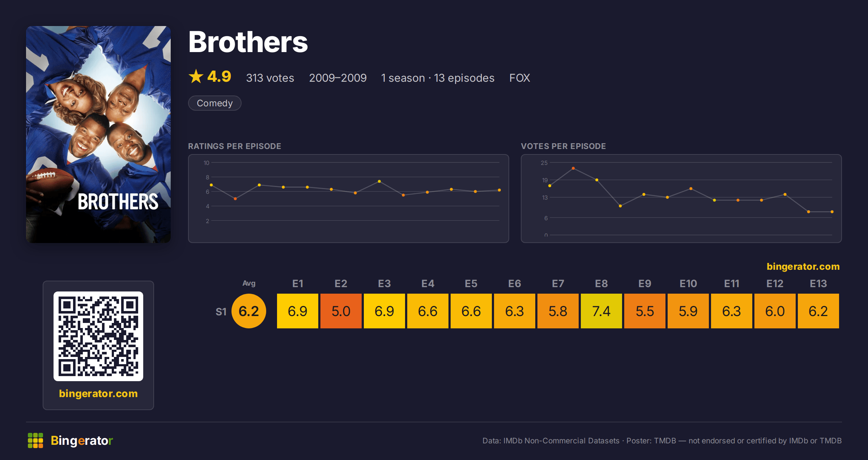Click the highest point in ratings chart
The image size is (868, 460).
click(x=379, y=181)
